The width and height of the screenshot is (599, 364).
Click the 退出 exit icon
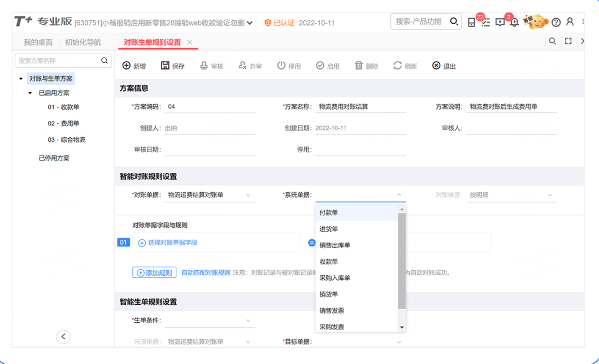pyautogui.click(x=436, y=66)
